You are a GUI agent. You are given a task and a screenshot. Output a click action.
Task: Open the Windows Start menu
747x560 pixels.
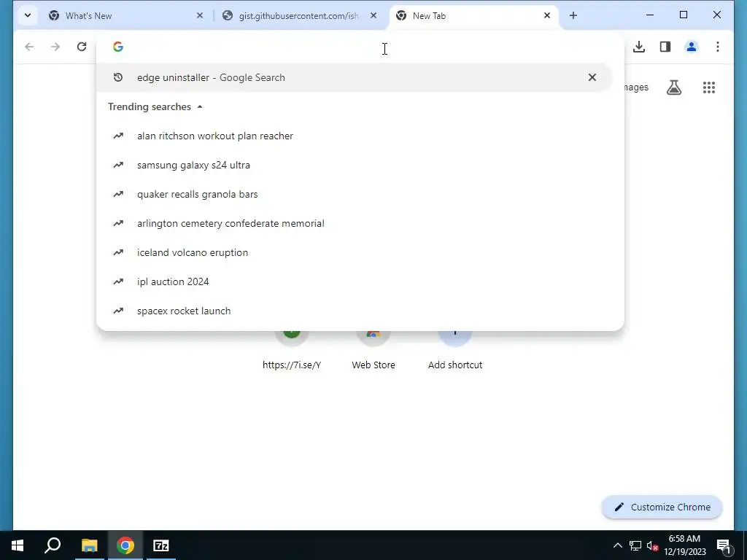click(18, 545)
